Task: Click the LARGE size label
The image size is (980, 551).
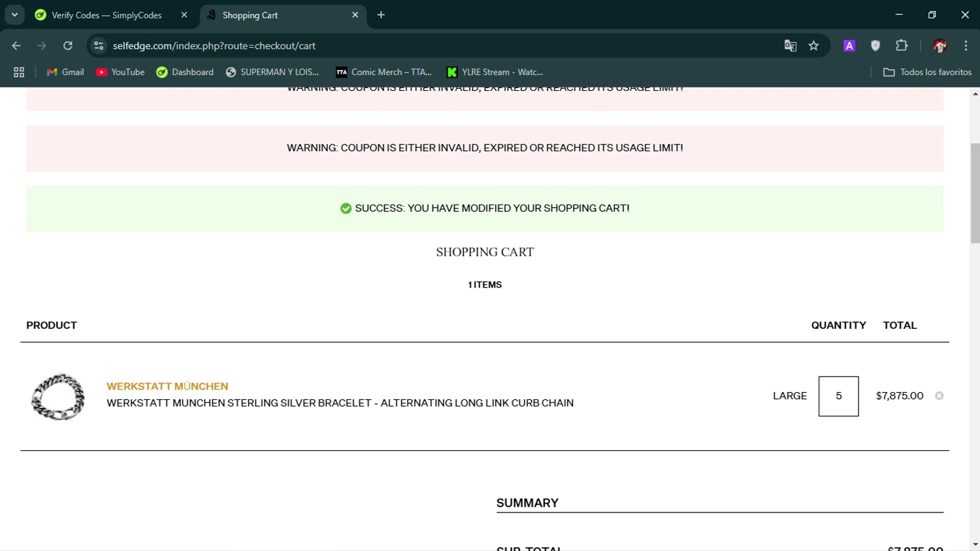Action: tap(790, 395)
